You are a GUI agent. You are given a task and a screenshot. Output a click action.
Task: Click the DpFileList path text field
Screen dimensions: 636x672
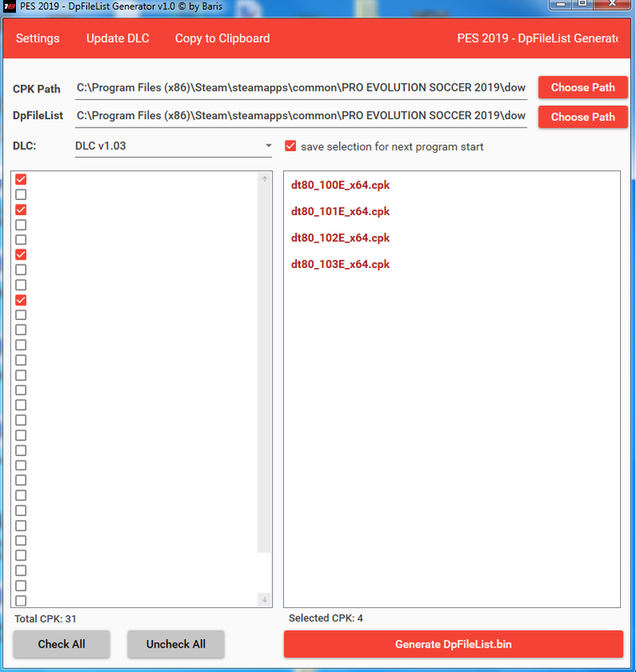[x=301, y=116]
